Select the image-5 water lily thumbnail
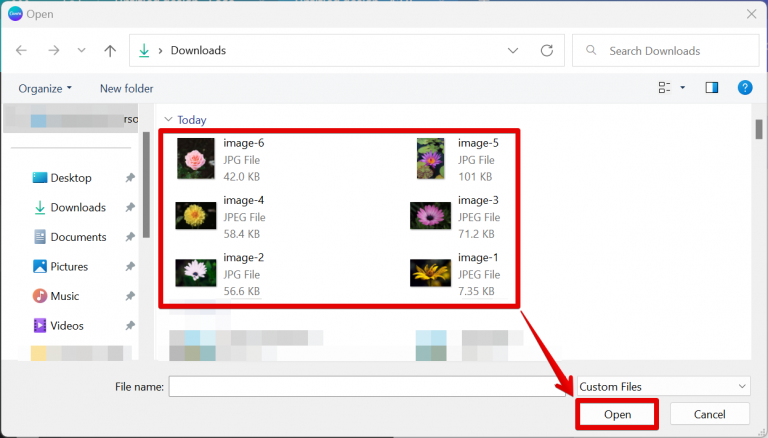The height and width of the screenshot is (438, 768). pos(431,158)
